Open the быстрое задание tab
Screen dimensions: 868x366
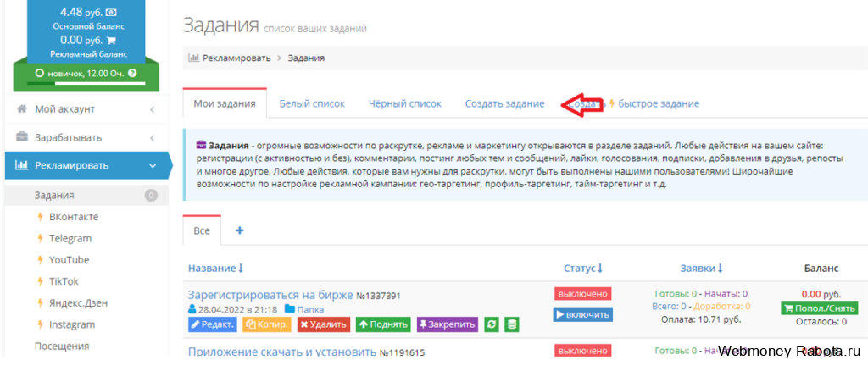tap(634, 103)
